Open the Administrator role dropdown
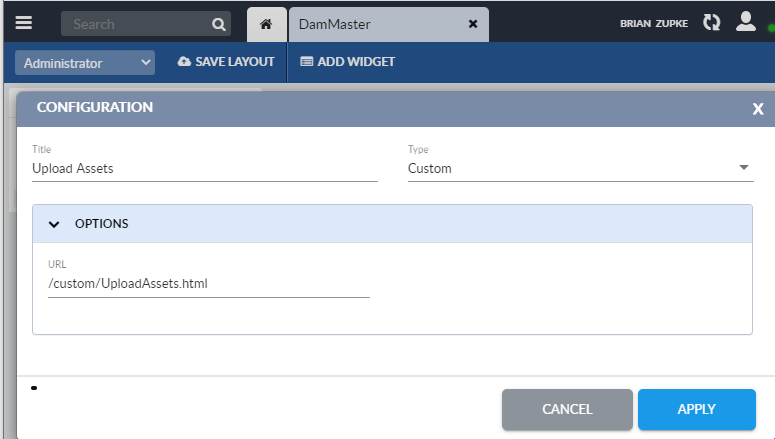This screenshot has height=439, width=775. [85, 63]
